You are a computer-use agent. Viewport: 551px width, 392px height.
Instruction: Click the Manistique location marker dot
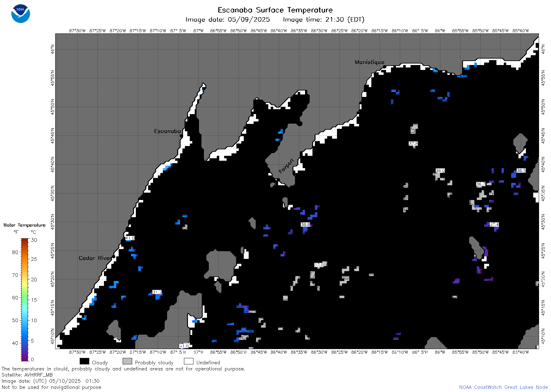(x=385, y=67)
